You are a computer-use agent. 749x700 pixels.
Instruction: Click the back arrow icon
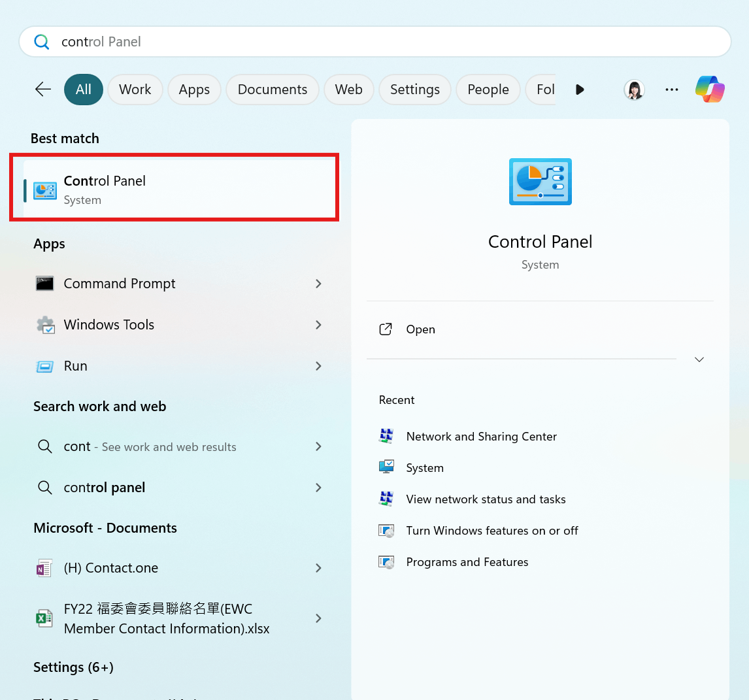pyautogui.click(x=43, y=90)
